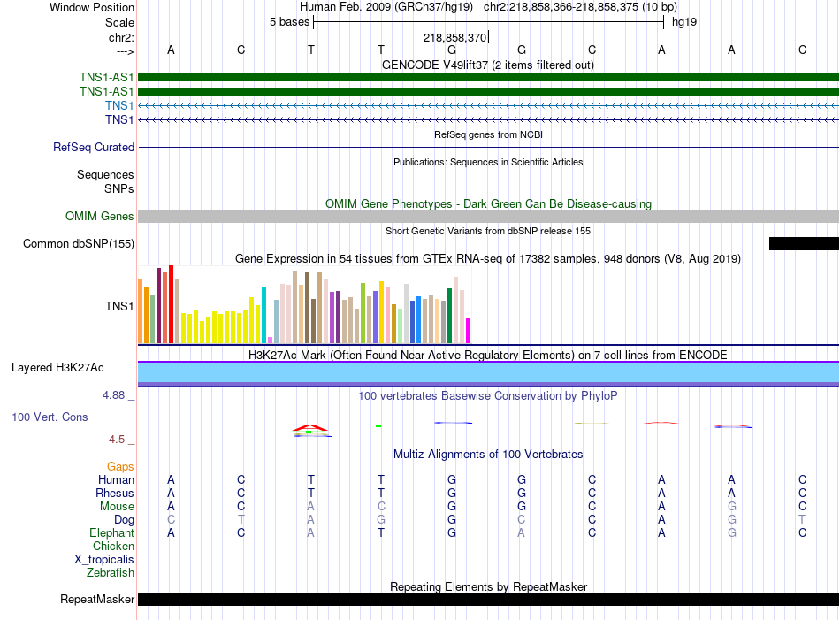Viewport: 840px width, 620px height.
Task: Click the dark-blue TNS1 gene label
Action: [x=119, y=119]
